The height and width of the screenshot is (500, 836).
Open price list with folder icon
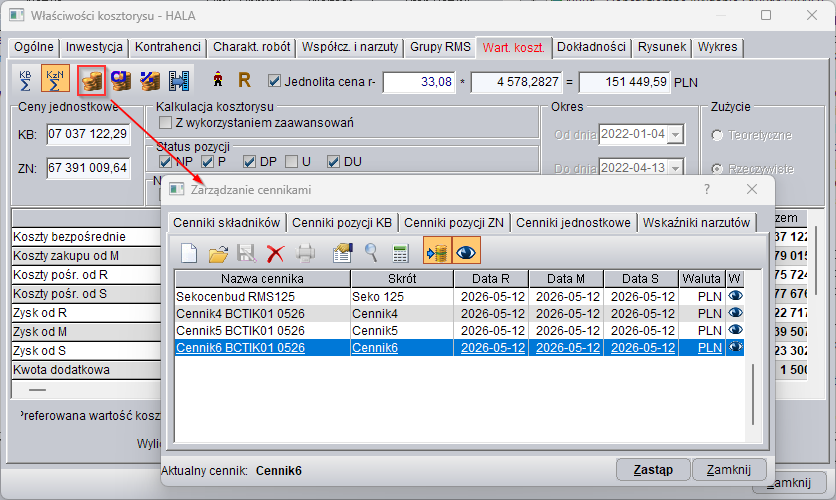tap(218, 253)
